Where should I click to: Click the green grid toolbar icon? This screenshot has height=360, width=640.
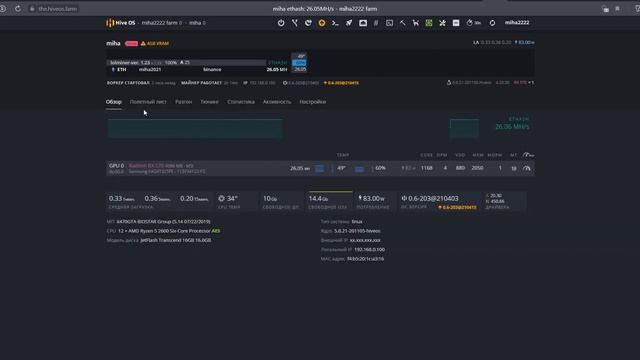(429, 23)
